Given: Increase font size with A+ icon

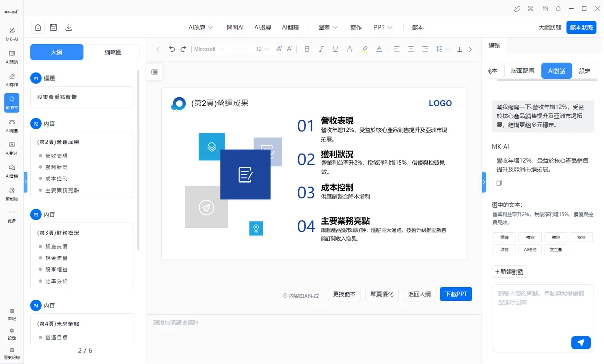Looking at the screenshot, I should click(x=279, y=49).
